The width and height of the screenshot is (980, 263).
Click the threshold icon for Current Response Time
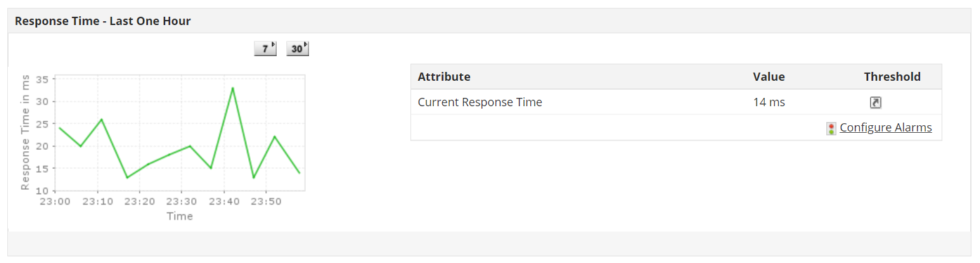pos(875,103)
